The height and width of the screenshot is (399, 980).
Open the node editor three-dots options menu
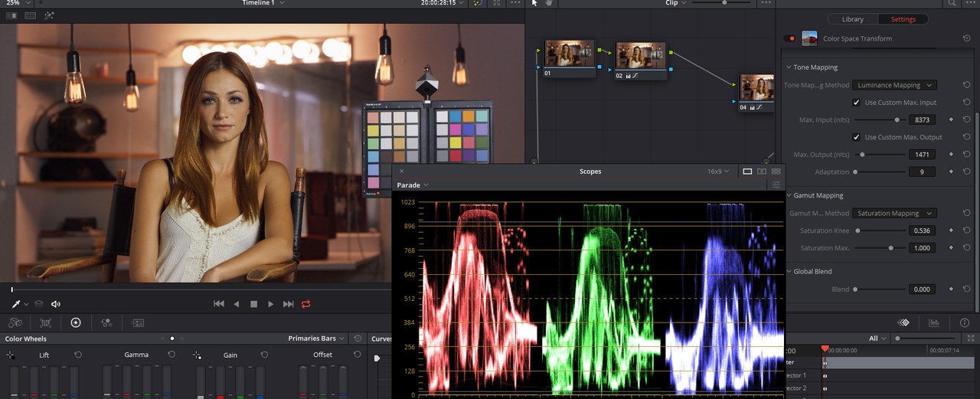pyautogui.click(x=766, y=3)
